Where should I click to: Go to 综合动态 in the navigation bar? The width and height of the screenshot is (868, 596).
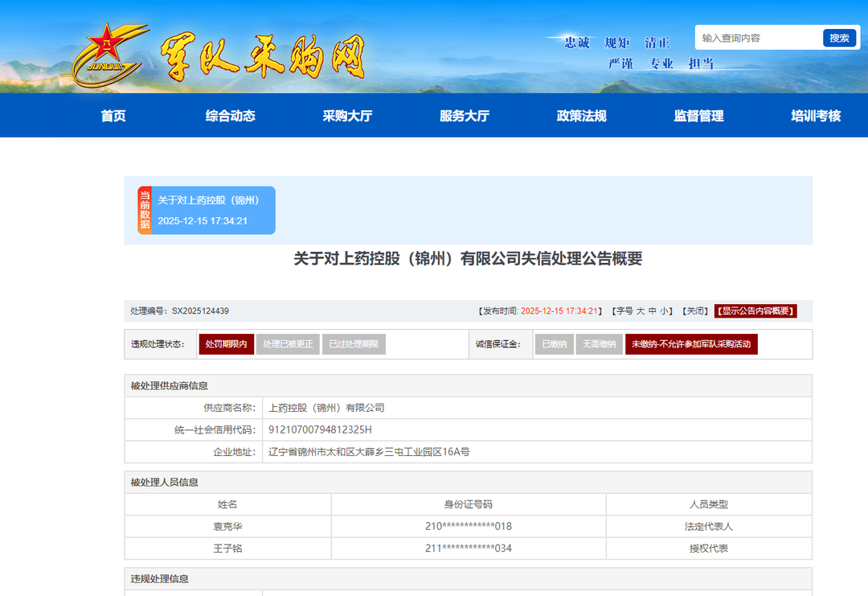pyautogui.click(x=230, y=116)
